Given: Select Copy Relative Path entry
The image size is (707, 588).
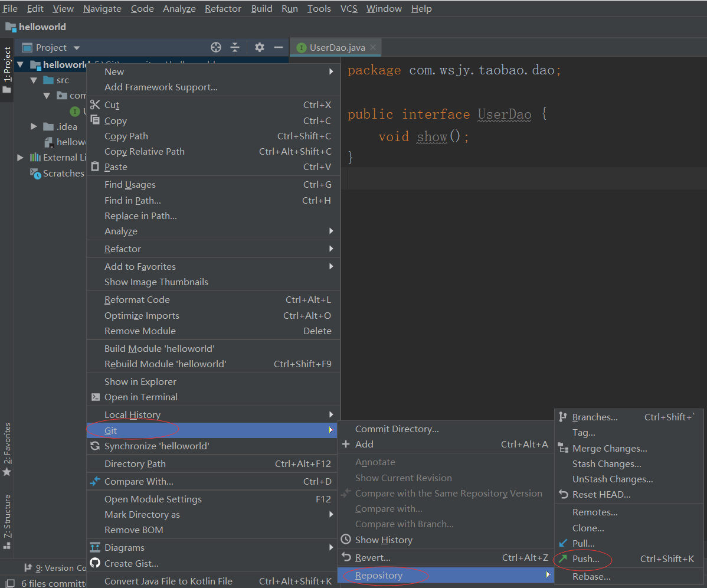Looking at the screenshot, I should click(x=213, y=152).
